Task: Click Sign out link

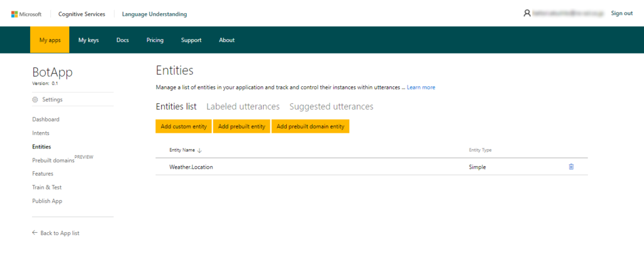Action: point(622,13)
